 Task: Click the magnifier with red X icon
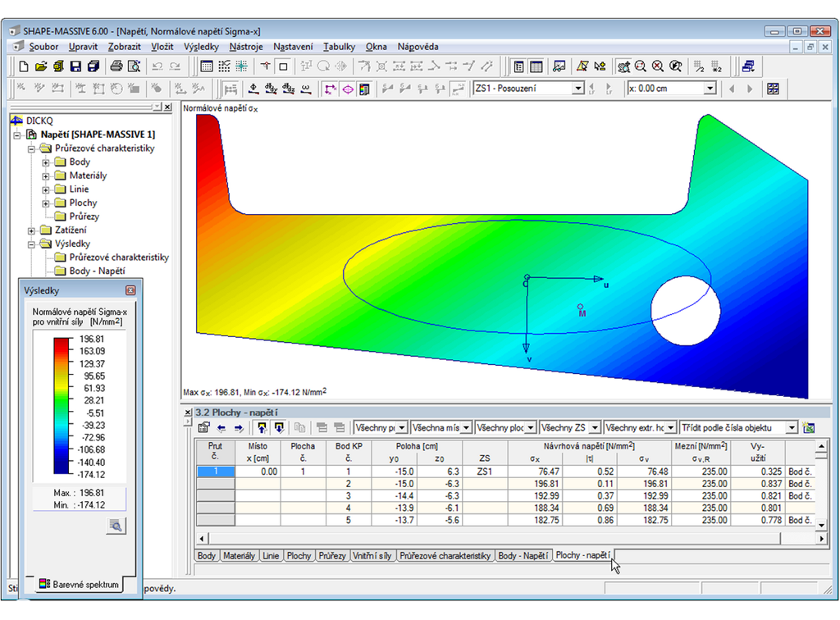[x=658, y=66]
